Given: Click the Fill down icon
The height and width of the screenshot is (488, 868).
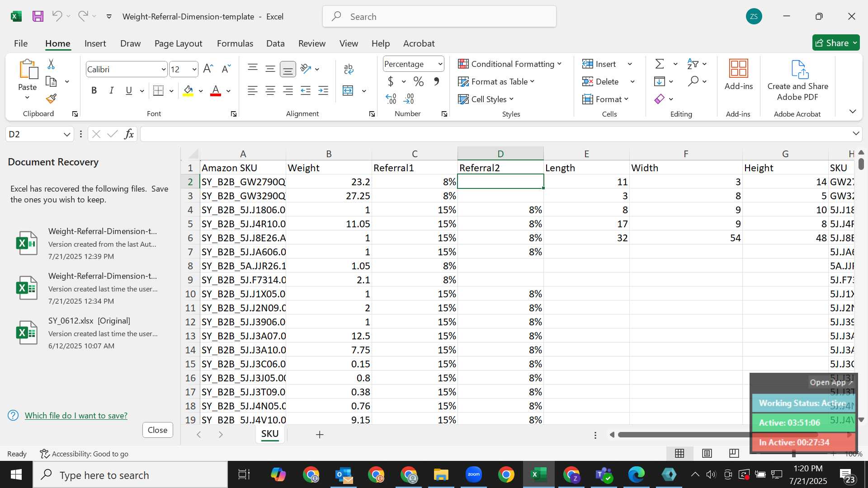Looking at the screenshot, I should 660,81.
